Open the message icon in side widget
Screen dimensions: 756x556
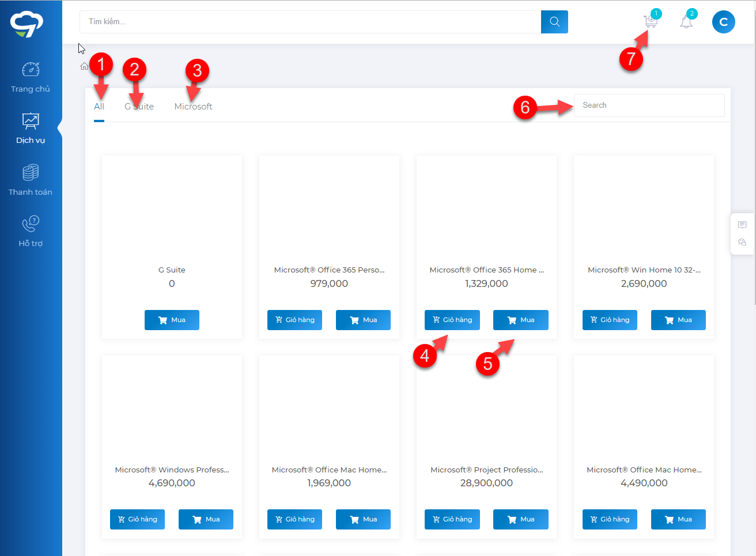742,225
